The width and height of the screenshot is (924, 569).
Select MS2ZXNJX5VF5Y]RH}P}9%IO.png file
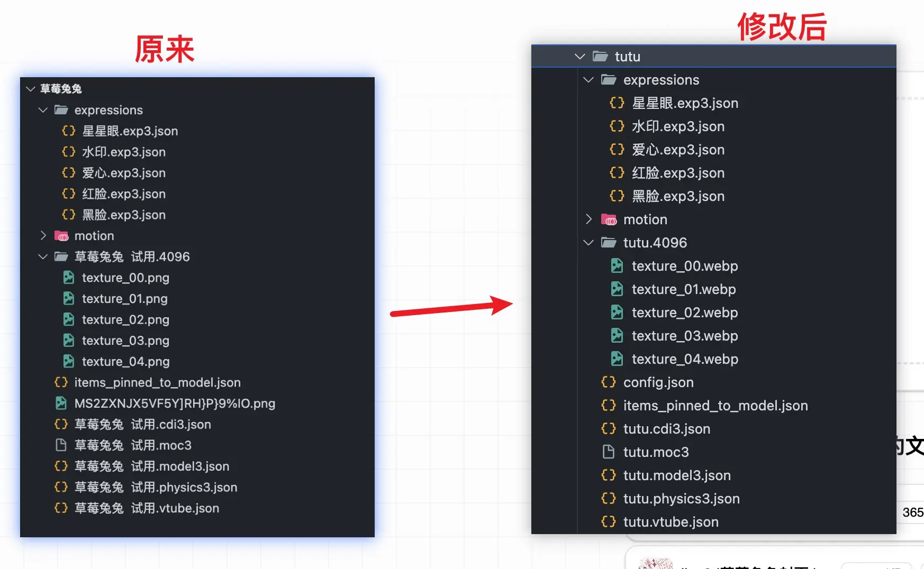coord(175,403)
